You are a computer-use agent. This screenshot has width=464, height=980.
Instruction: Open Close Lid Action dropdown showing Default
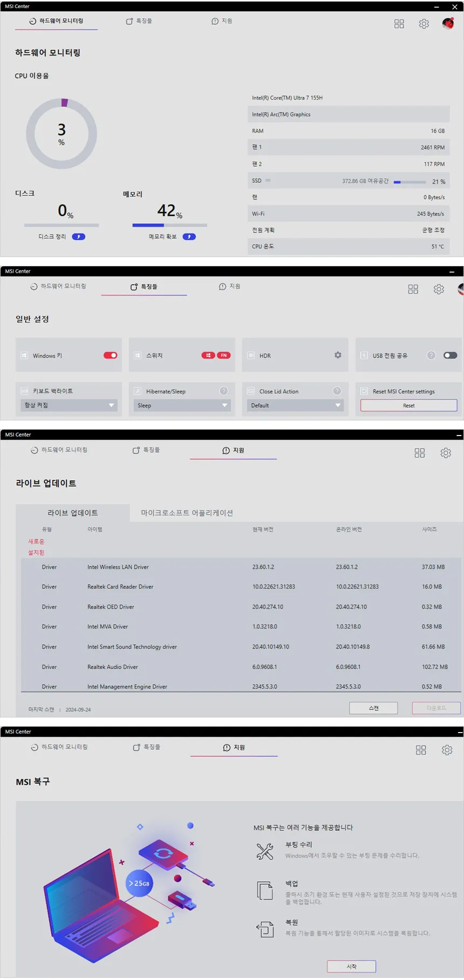[295, 405]
